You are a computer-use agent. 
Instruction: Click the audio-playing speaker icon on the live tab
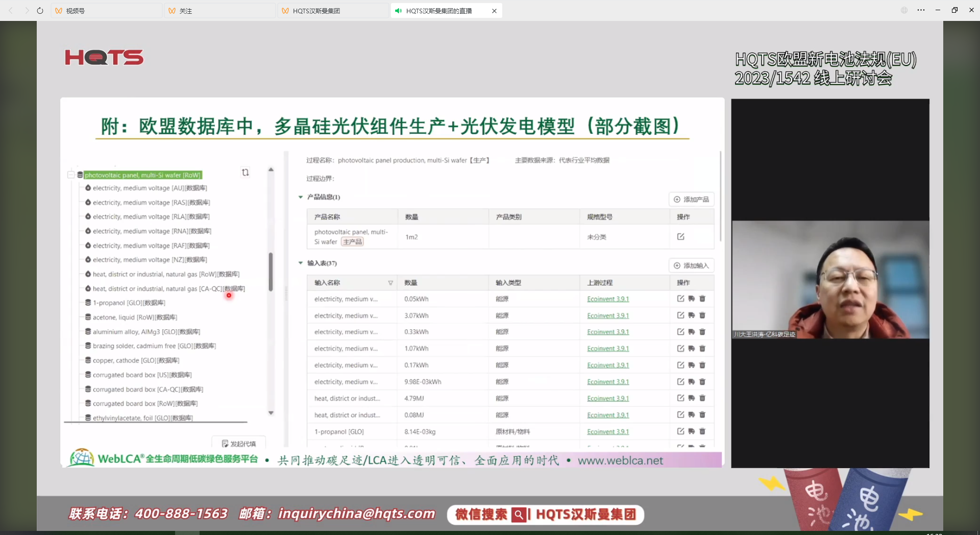point(399,11)
